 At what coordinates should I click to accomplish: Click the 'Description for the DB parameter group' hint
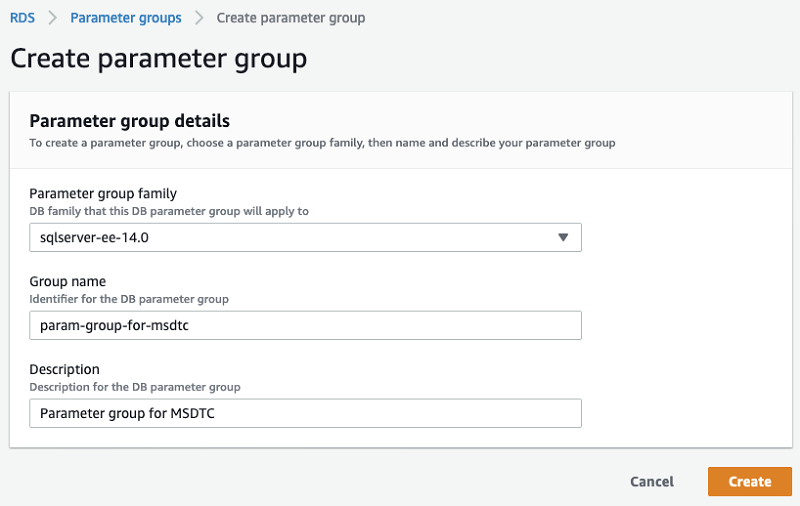tap(135, 387)
